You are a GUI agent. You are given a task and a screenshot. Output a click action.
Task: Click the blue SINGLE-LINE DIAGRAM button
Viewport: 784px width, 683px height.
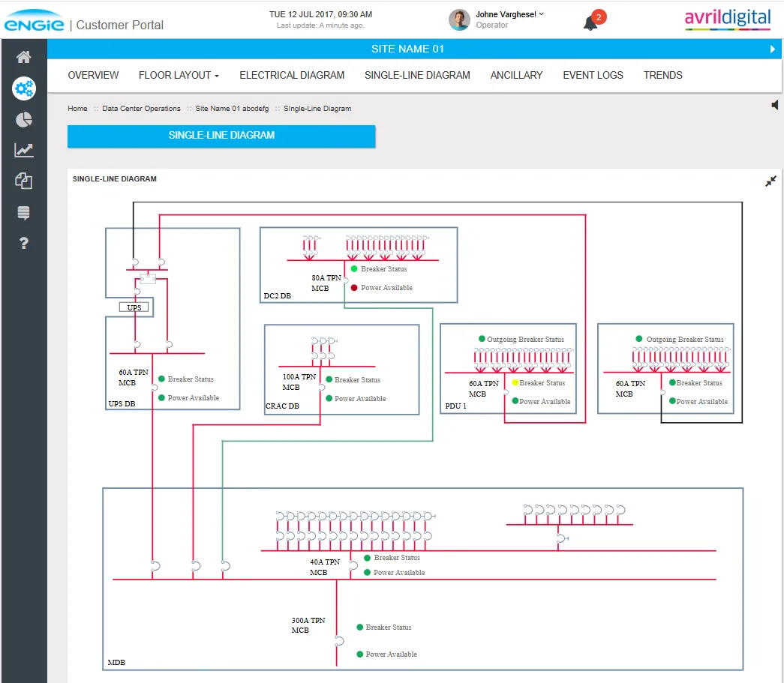(221, 136)
